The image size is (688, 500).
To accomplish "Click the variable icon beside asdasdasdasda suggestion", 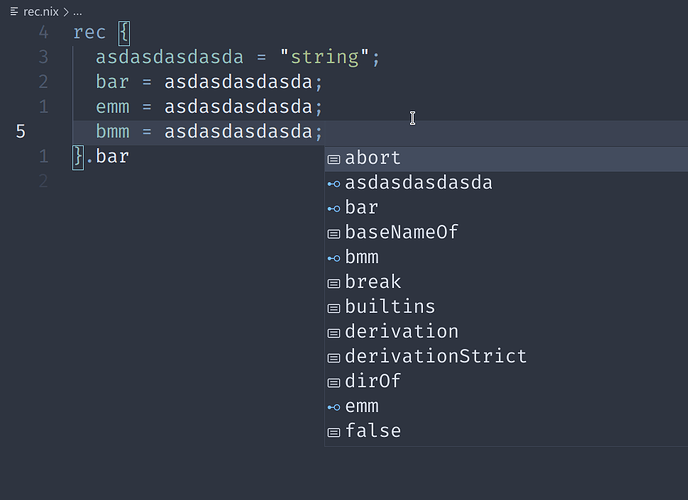I will 334,184.
